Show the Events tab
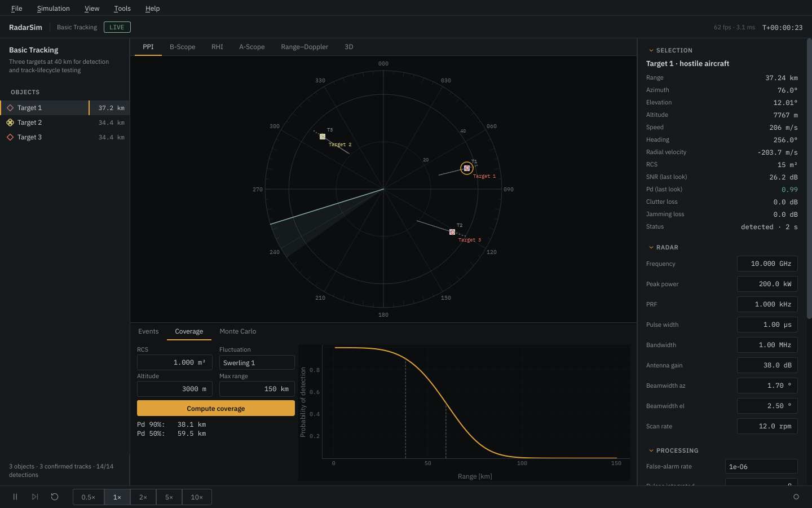The image size is (812, 508). pos(148,331)
